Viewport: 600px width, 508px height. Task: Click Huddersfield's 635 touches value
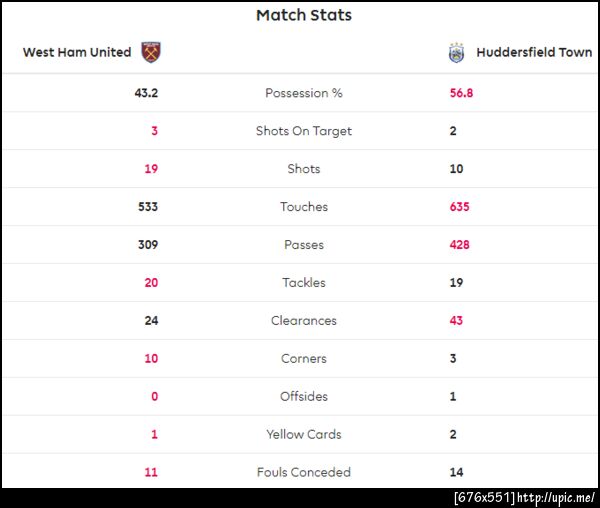point(459,207)
